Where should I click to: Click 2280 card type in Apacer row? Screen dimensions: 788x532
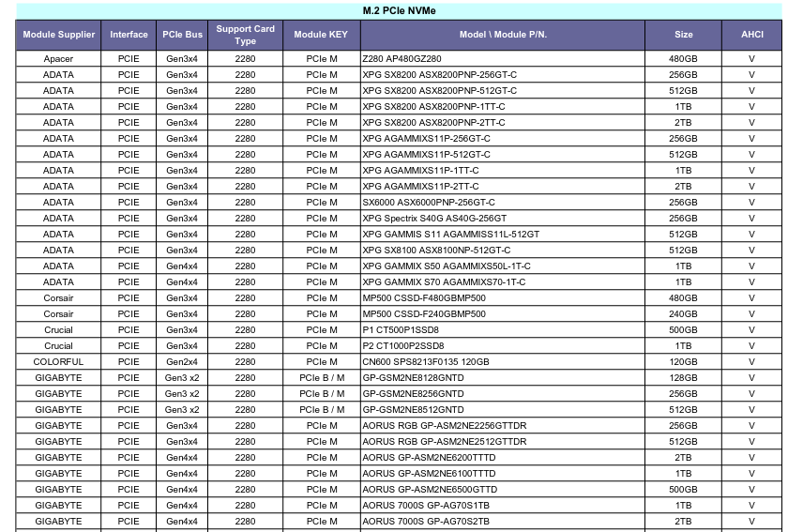[245, 59]
